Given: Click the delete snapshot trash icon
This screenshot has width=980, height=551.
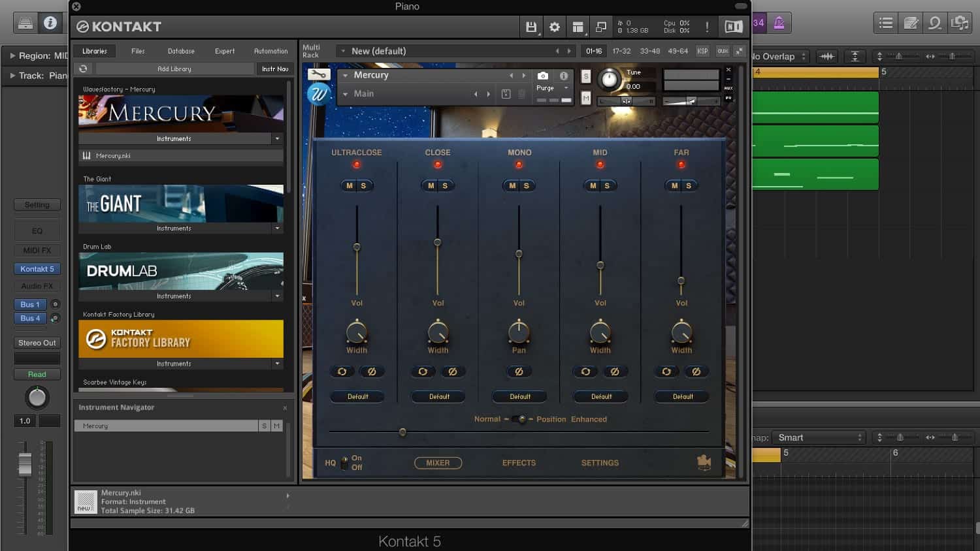Looking at the screenshot, I should tap(522, 94).
